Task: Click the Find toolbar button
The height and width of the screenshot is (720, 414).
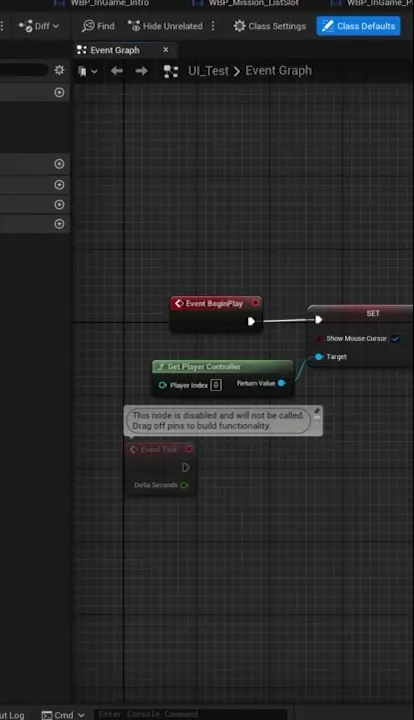Action: point(98,26)
